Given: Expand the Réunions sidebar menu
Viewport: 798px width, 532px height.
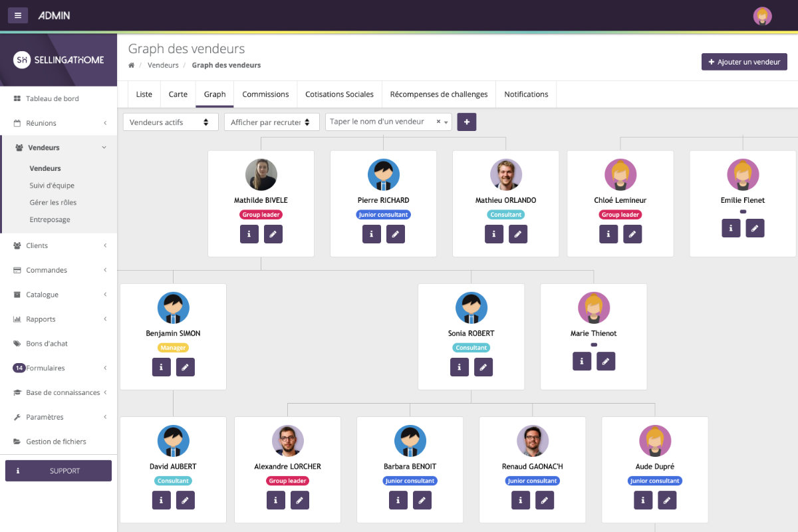Looking at the screenshot, I should (x=59, y=123).
